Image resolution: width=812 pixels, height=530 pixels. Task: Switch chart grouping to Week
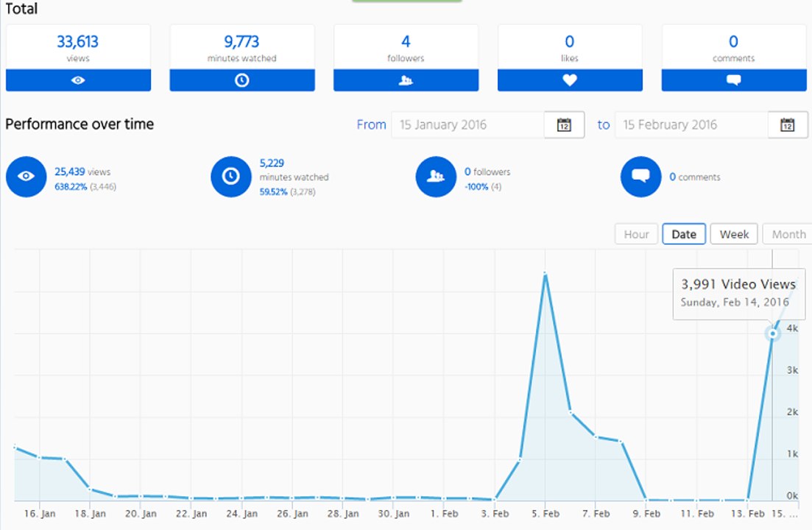734,234
